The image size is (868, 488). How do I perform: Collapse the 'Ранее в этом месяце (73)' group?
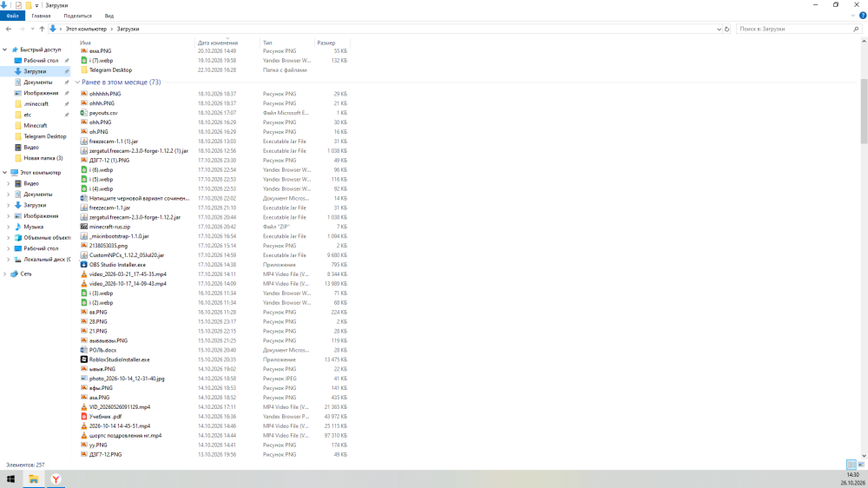pos(77,82)
